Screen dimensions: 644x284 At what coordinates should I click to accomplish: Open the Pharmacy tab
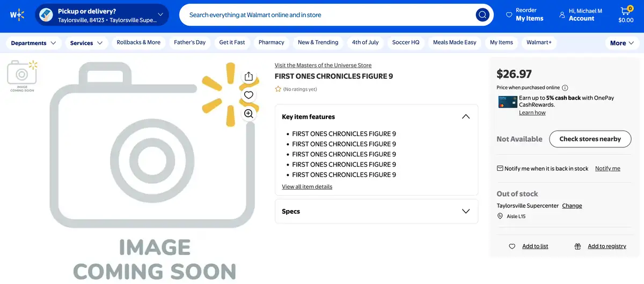tap(272, 42)
